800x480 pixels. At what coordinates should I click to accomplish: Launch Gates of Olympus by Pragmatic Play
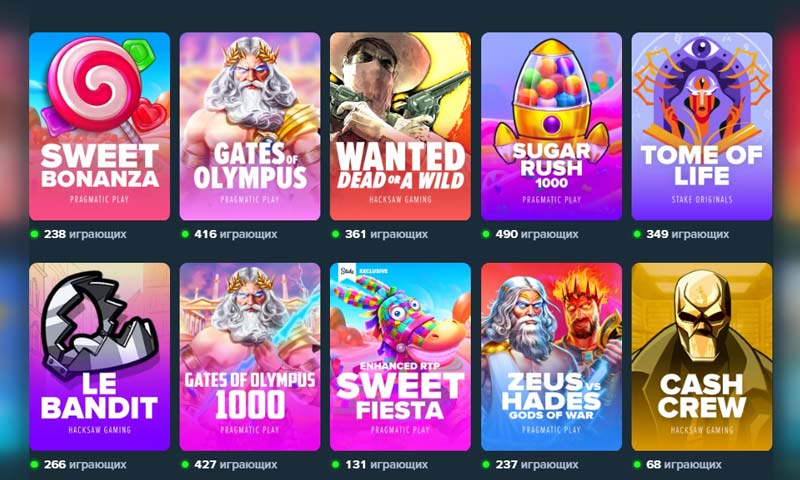[x=250, y=127]
